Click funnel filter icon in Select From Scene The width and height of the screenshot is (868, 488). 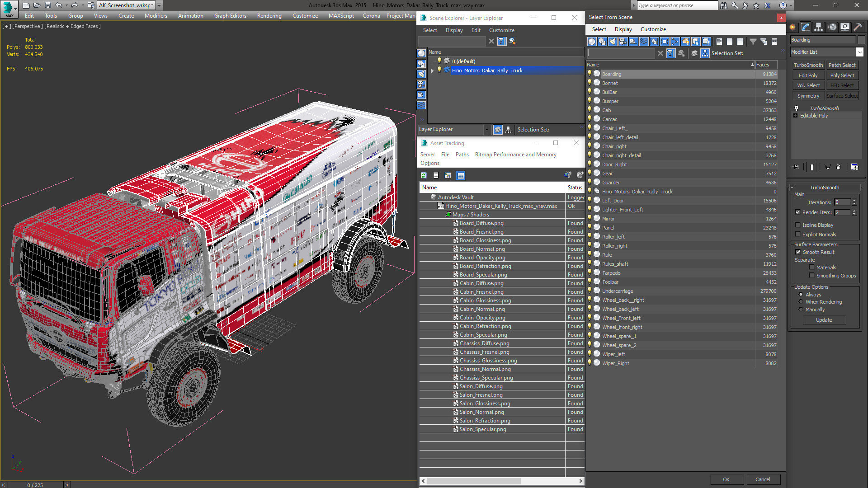(x=753, y=42)
